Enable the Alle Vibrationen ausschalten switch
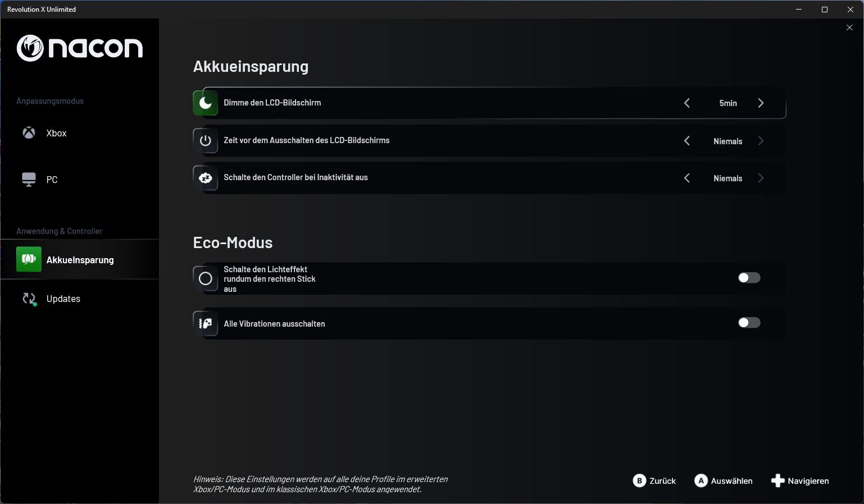The image size is (864, 504). point(749,323)
